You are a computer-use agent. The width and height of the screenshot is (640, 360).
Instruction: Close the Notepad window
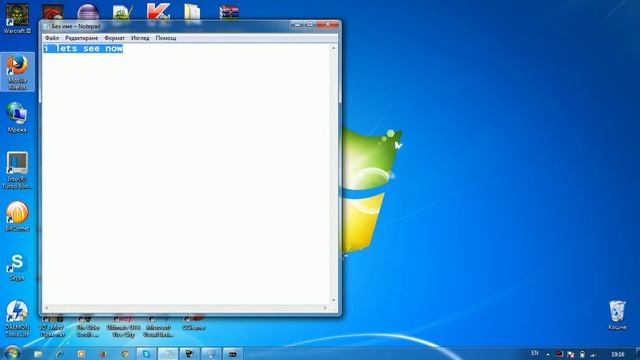coord(327,24)
